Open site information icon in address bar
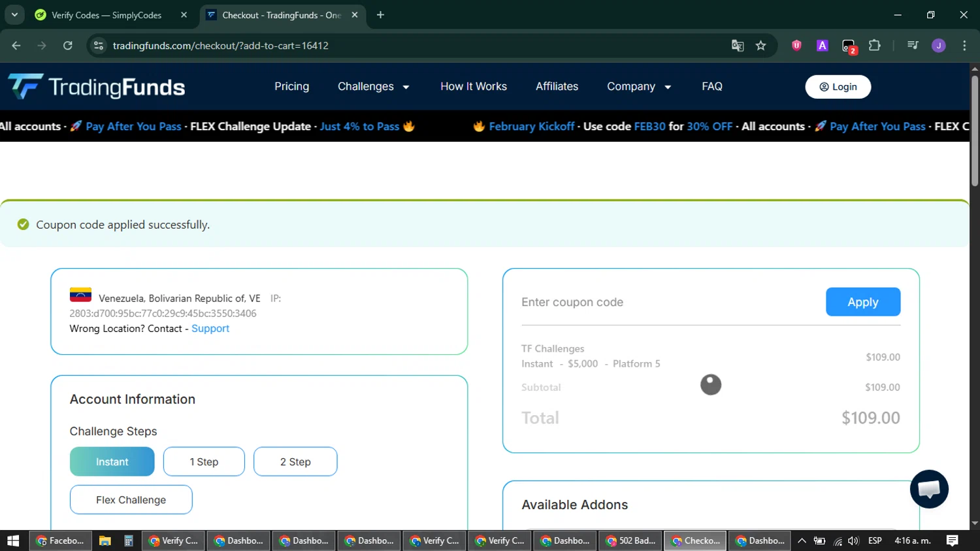This screenshot has height=551, width=980. (x=99, y=46)
